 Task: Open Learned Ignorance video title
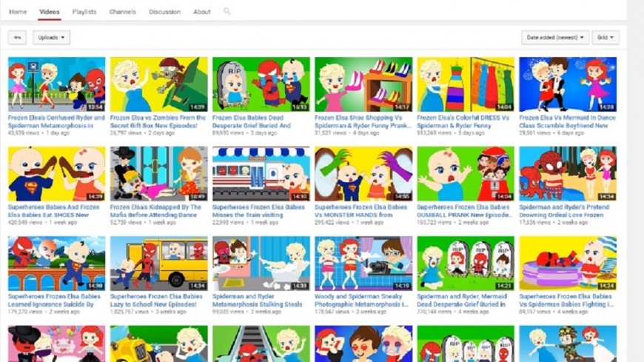pyautogui.click(x=54, y=301)
